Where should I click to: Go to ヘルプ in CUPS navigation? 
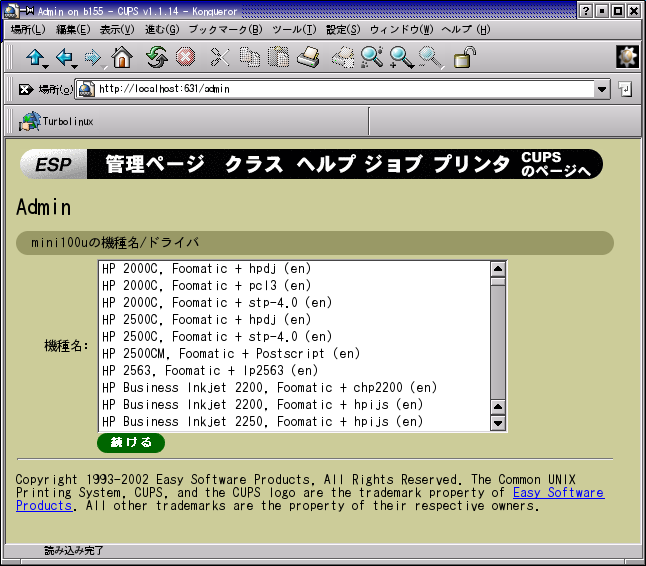326,164
